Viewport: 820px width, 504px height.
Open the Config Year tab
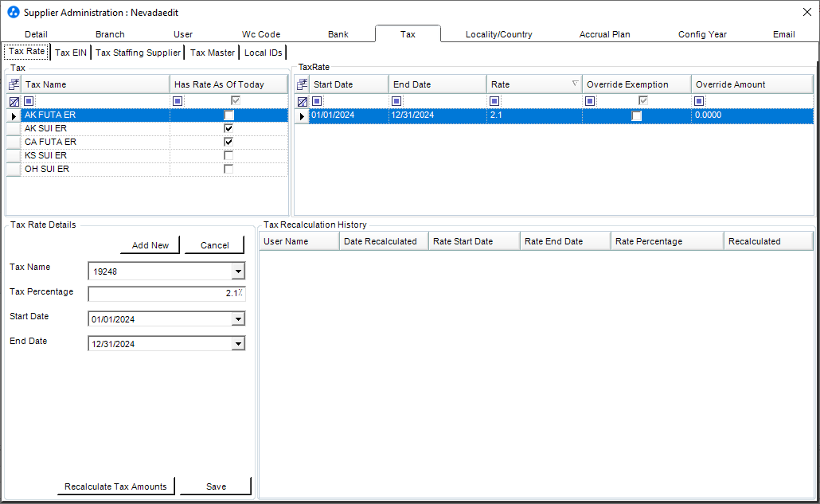tap(702, 34)
